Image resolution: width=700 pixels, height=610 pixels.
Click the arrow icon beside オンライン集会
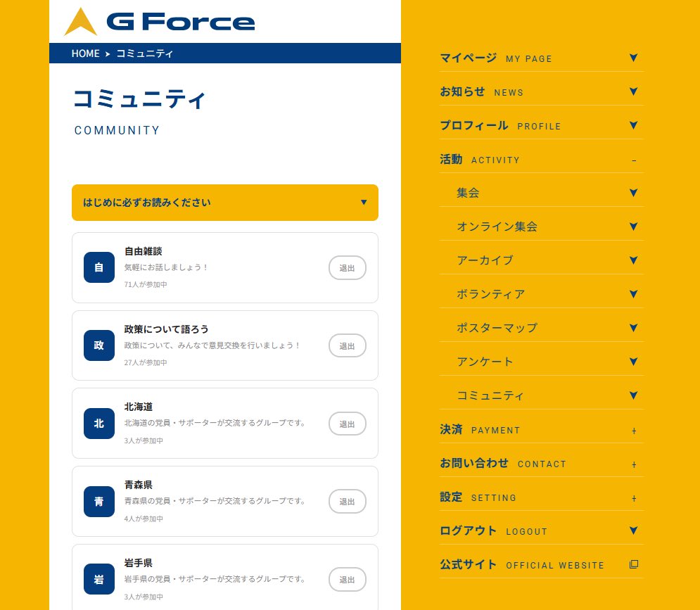633,227
